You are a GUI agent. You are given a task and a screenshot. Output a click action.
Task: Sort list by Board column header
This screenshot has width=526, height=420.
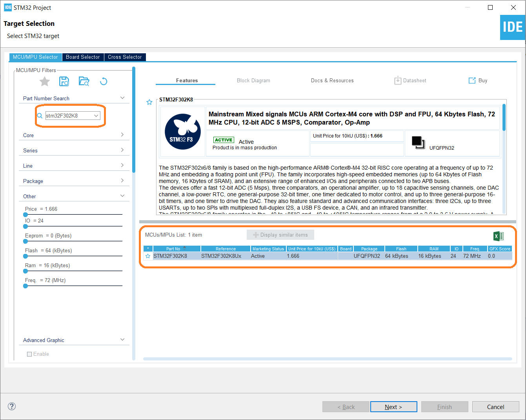click(x=346, y=249)
